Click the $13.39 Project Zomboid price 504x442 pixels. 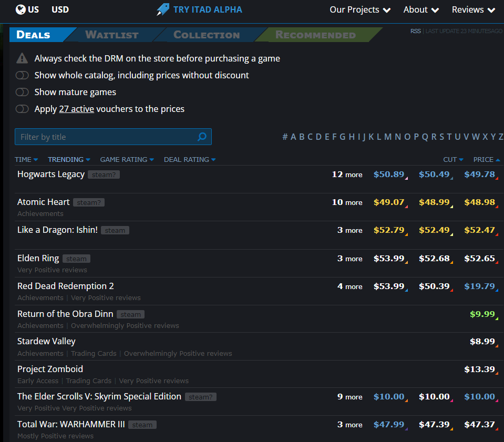(480, 369)
